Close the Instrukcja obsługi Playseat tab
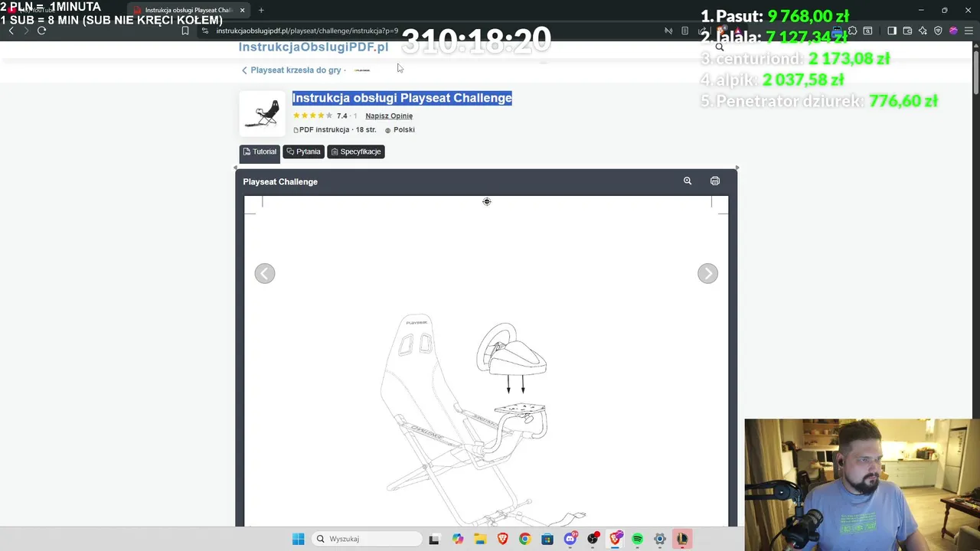The height and width of the screenshot is (551, 980). (242, 10)
